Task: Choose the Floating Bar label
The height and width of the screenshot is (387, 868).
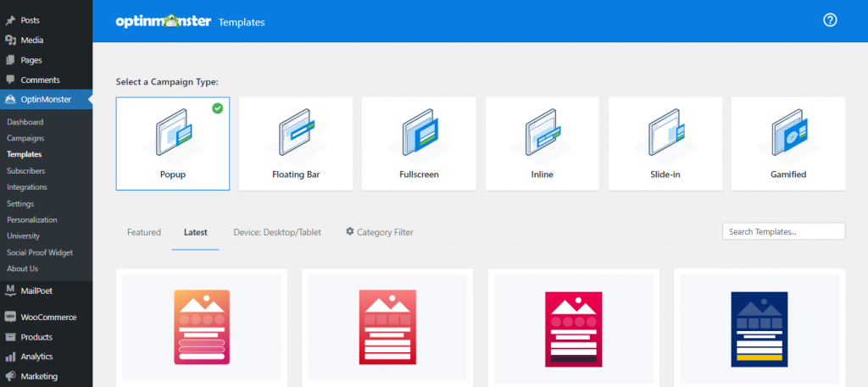Action: coord(296,174)
